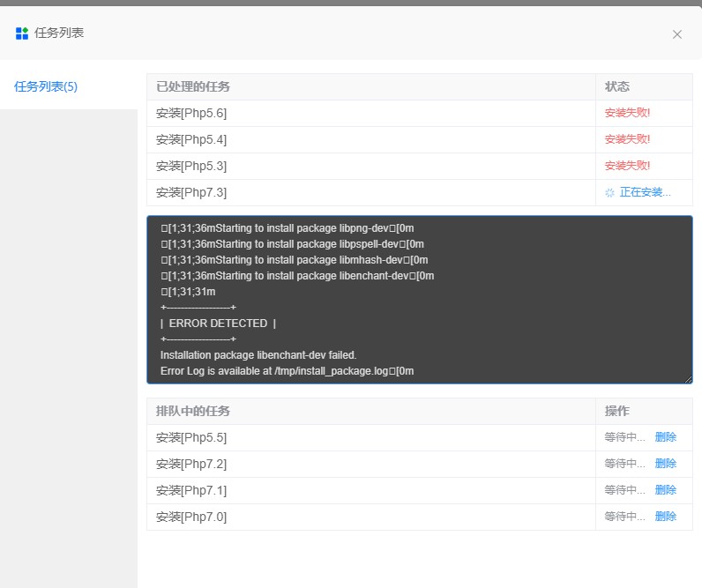702x588 pixels.
Task: Click the 安装[Php7.3] task in progress
Action: (x=191, y=192)
